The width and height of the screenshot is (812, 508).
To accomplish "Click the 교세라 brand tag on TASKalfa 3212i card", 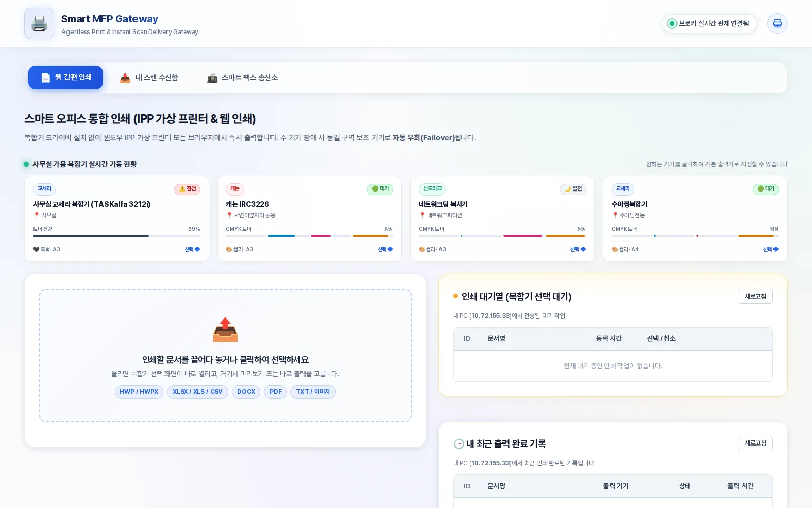I will (x=44, y=189).
